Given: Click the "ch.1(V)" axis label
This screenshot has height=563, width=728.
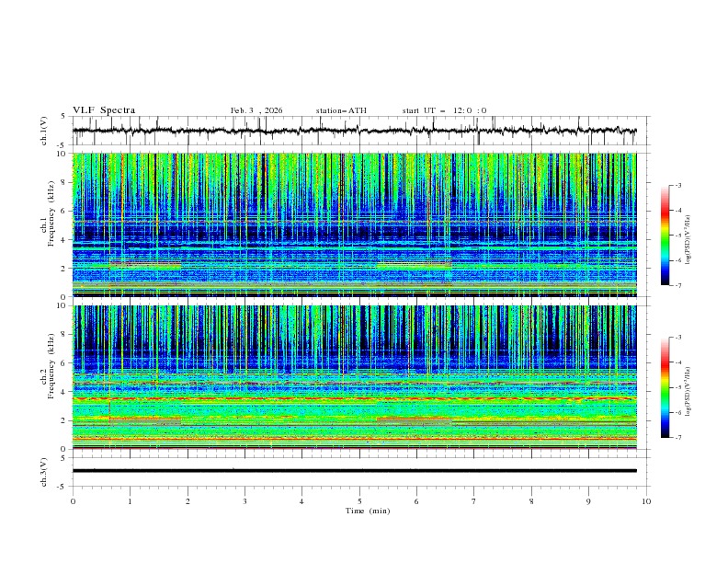Looking at the screenshot, I should pos(44,131).
